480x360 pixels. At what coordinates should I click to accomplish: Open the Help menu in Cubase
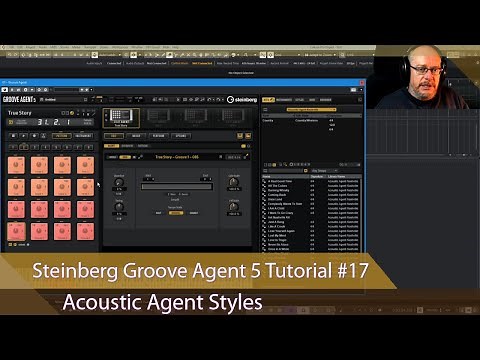pyautogui.click(x=175, y=47)
